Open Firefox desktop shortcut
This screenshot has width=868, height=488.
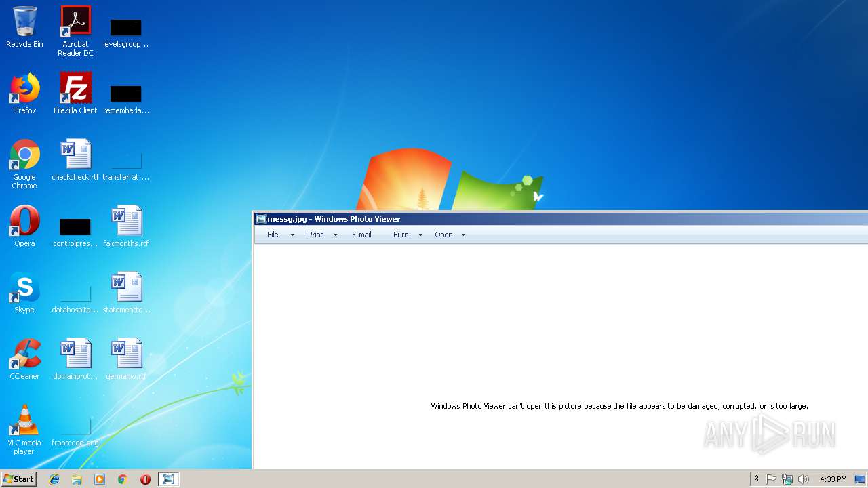tap(24, 94)
